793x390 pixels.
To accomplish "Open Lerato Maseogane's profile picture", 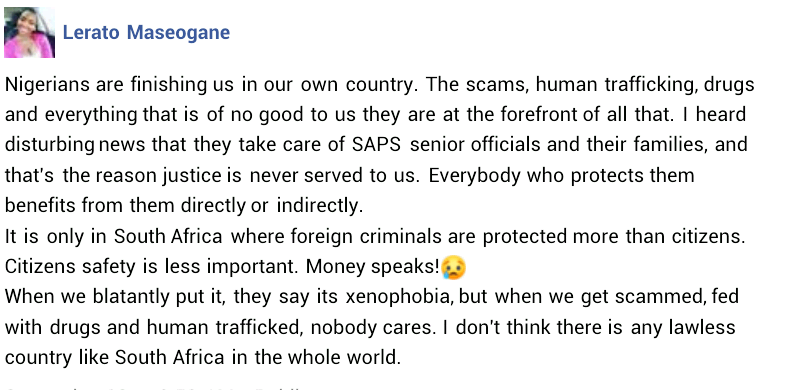I will pyautogui.click(x=29, y=32).
